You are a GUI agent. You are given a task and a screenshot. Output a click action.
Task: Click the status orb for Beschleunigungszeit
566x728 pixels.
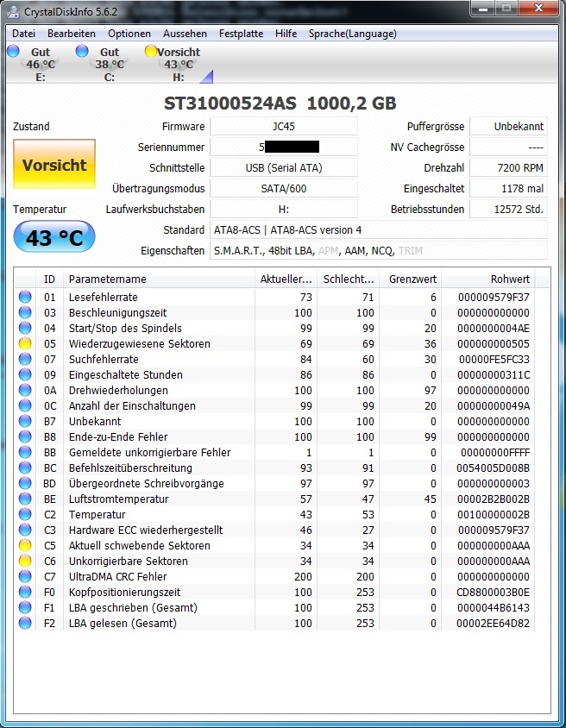coord(25,312)
